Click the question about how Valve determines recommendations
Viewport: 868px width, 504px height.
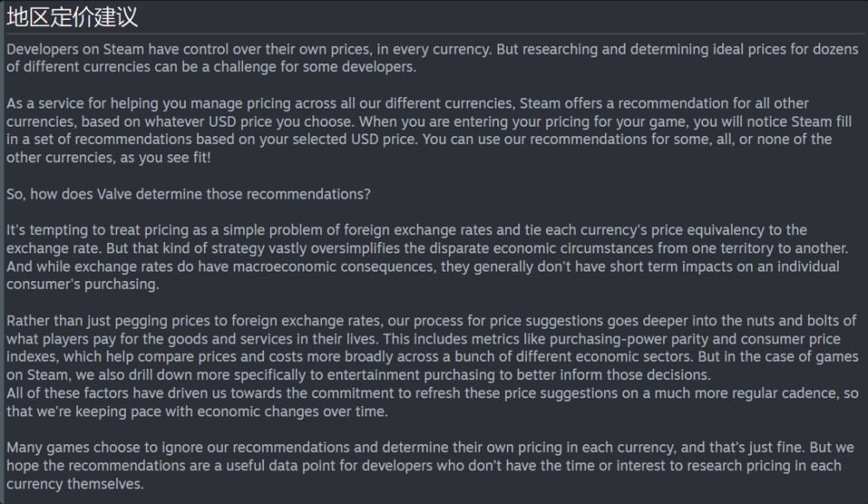pyautogui.click(x=188, y=194)
